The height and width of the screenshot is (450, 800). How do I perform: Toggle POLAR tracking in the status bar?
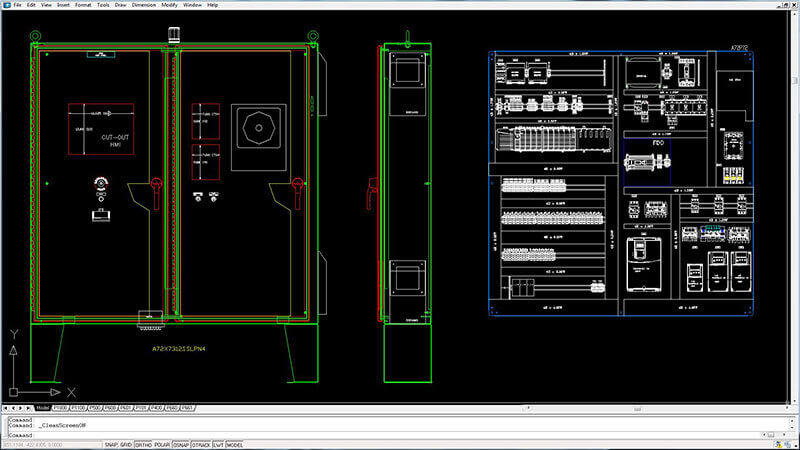[x=162, y=445]
